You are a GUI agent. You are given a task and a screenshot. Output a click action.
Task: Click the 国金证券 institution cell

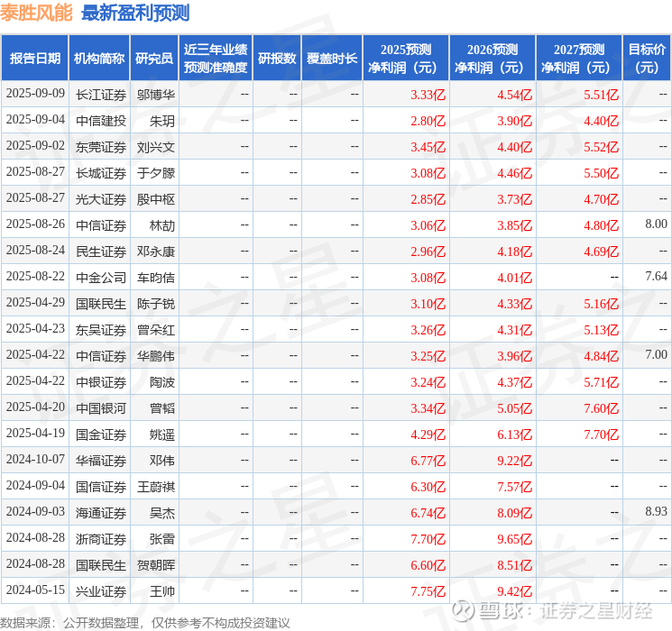tap(101, 434)
